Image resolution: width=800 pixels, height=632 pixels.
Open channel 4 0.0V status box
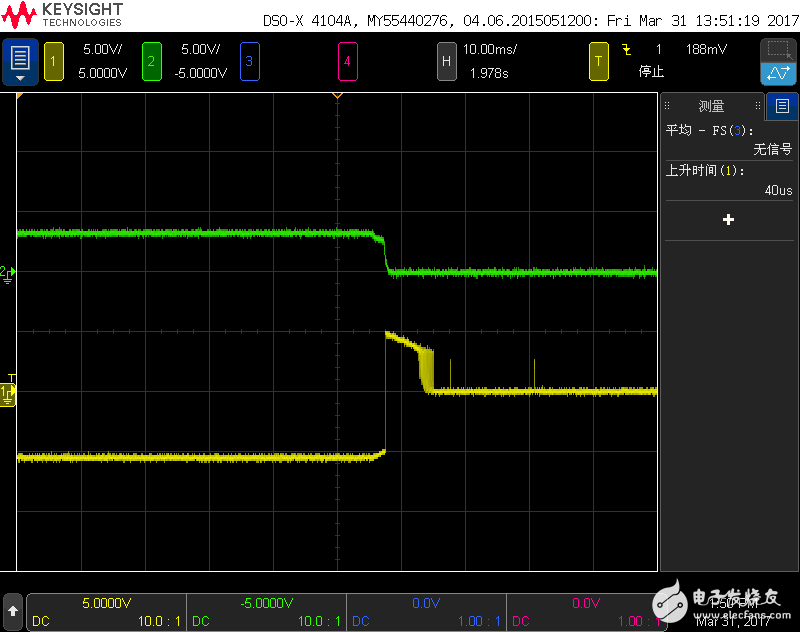click(x=587, y=612)
